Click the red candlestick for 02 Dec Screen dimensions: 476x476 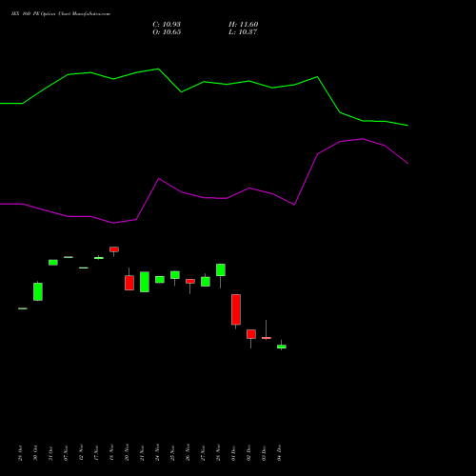251,334
